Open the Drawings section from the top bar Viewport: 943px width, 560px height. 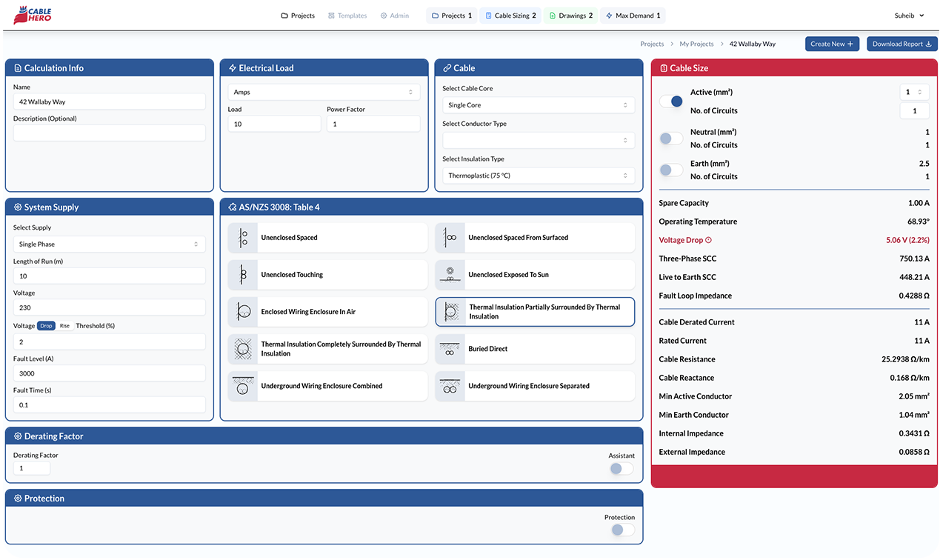click(x=570, y=15)
